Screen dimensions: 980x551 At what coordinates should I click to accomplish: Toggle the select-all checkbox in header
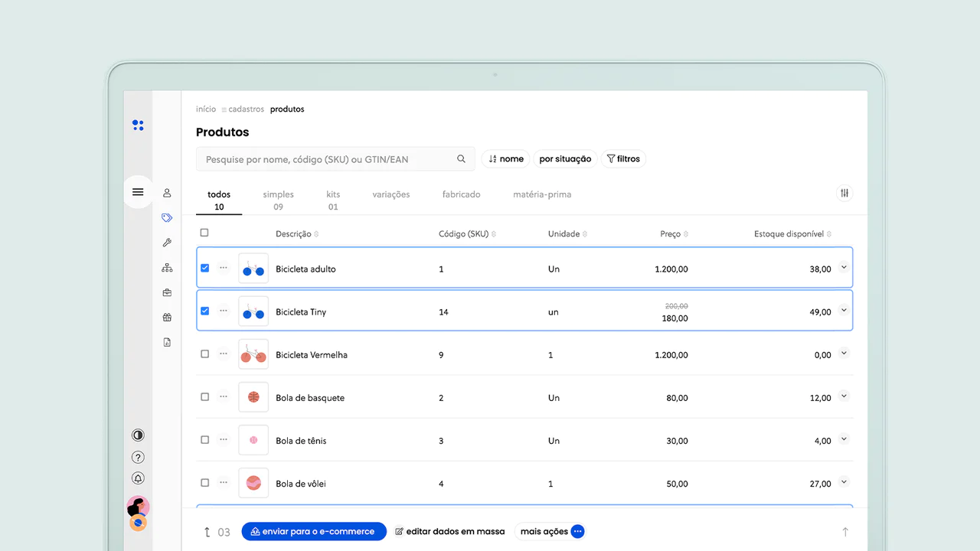coord(204,233)
